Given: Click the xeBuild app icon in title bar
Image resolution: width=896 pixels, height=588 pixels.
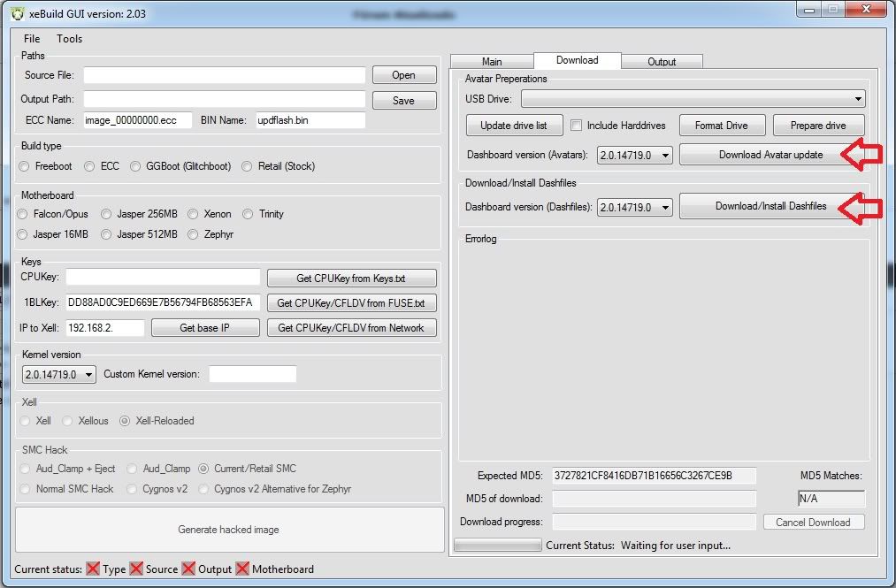Looking at the screenshot, I should click(18, 14).
